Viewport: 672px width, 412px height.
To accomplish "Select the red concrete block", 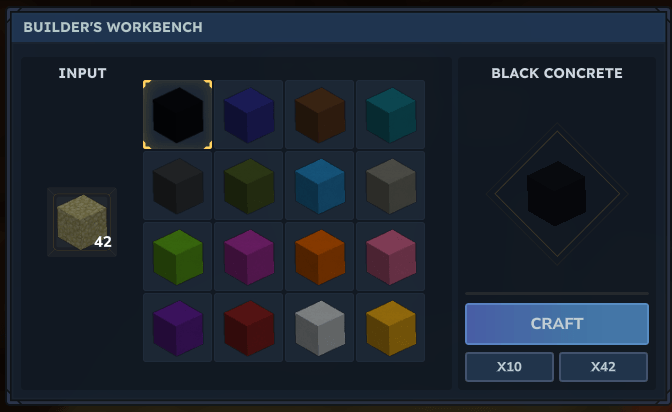I will click(249, 328).
